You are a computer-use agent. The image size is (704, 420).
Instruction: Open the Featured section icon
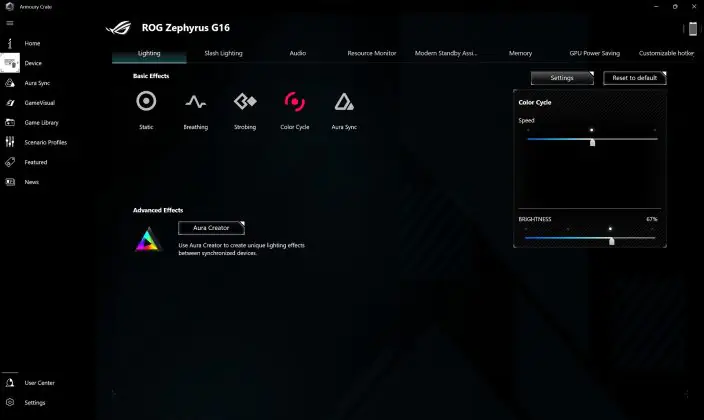point(10,162)
